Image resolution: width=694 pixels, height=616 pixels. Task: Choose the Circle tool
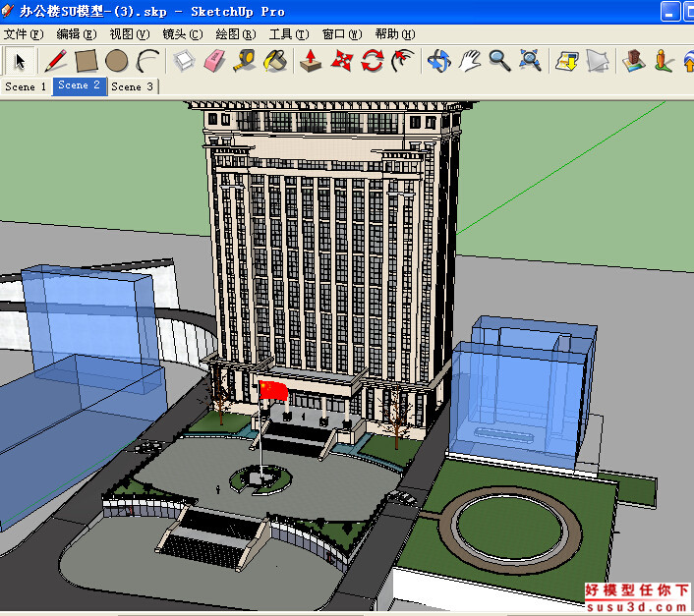pyautogui.click(x=117, y=61)
